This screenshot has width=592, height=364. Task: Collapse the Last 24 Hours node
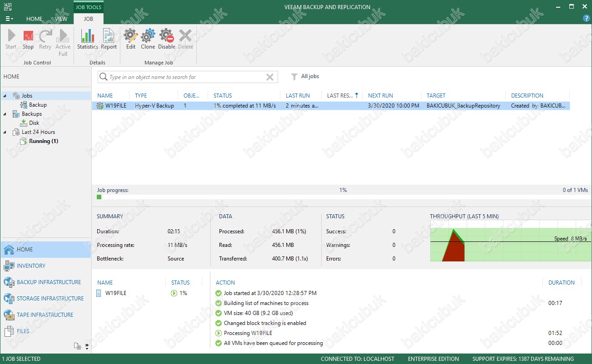click(x=5, y=132)
